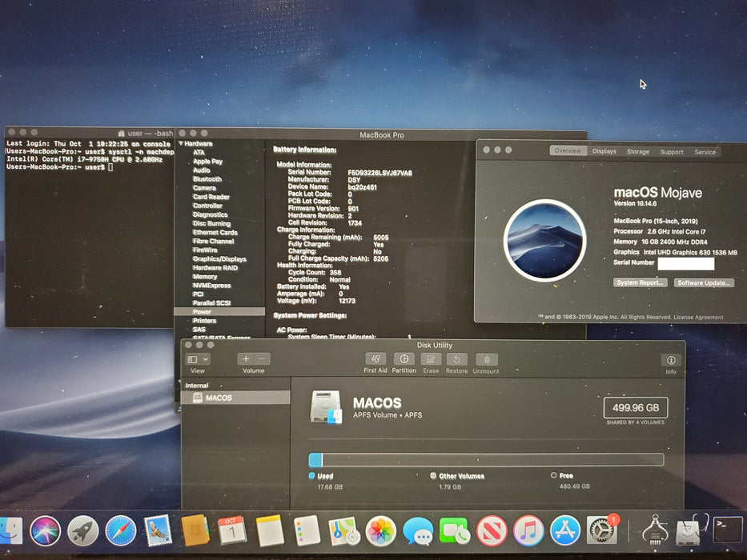Open FaceTime from the Dock
Screen dimensions: 747x560
[454, 530]
